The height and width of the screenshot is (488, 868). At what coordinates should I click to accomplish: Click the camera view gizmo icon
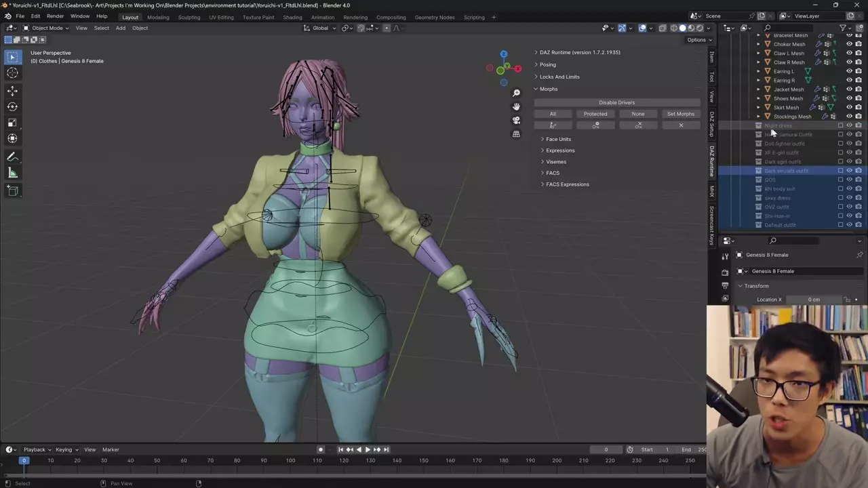[x=516, y=120]
